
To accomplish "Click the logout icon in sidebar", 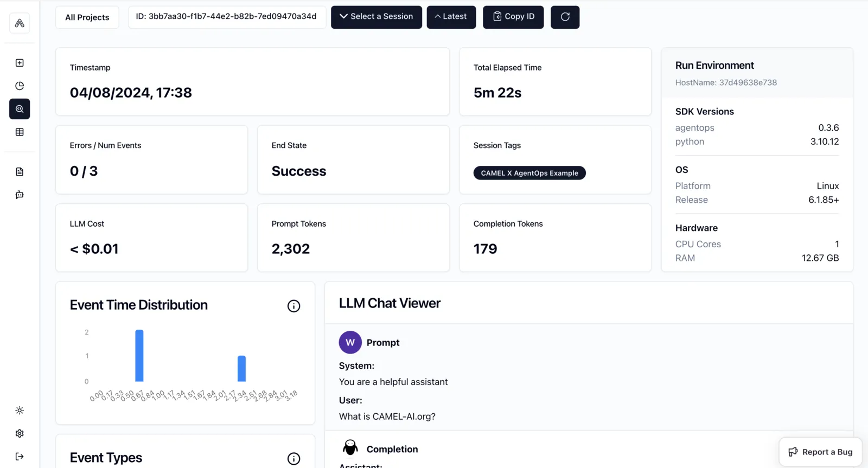I will click(x=20, y=457).
